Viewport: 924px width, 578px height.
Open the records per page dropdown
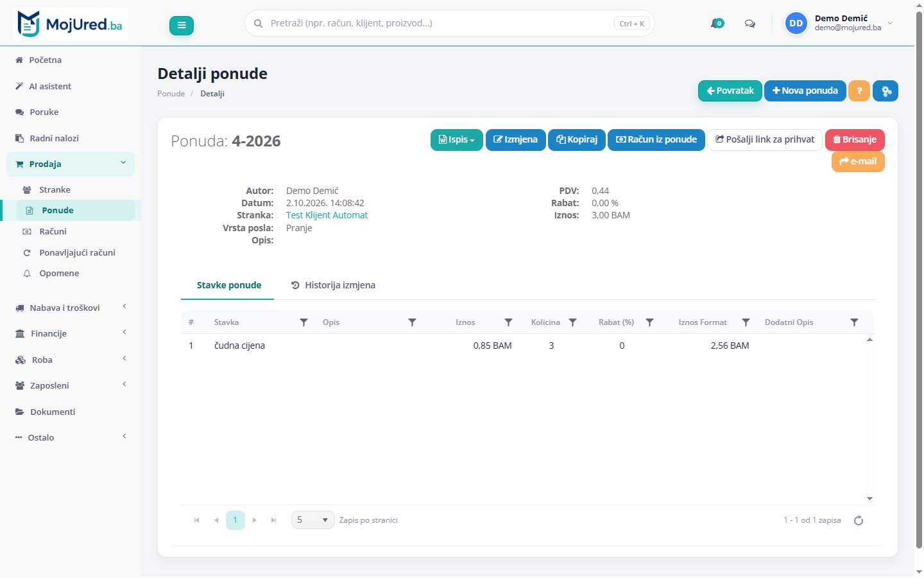[x=312, y=520]
